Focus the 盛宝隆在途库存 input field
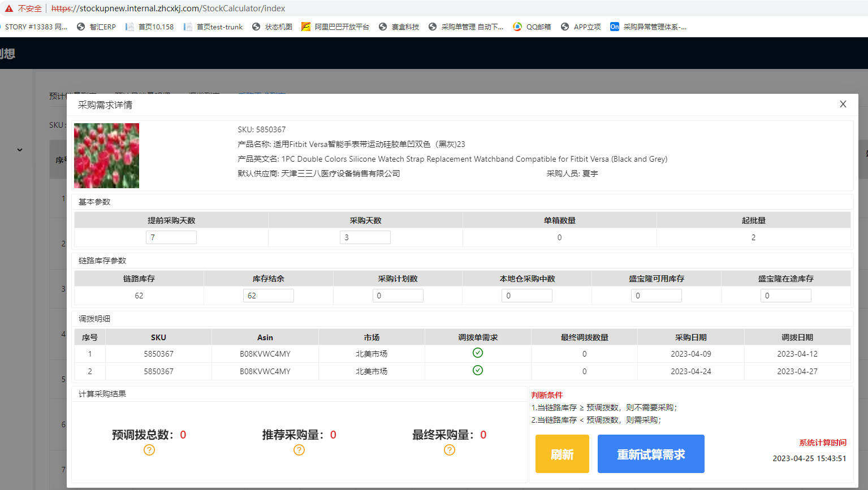Image resolution: width=868 pixels, height=490 pixels. click(786, 296)
